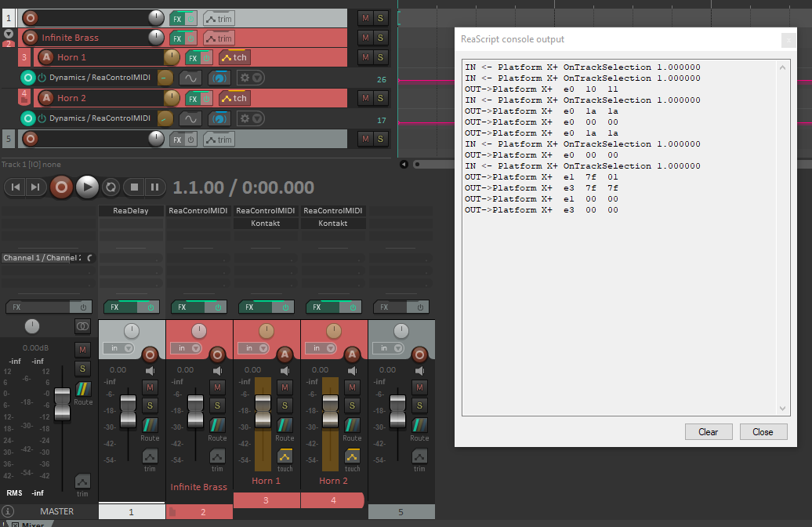The height and width of the screenshot is (527, 812).
Task: Solo Horn 1 track in track panel
Action: [381, 57]
